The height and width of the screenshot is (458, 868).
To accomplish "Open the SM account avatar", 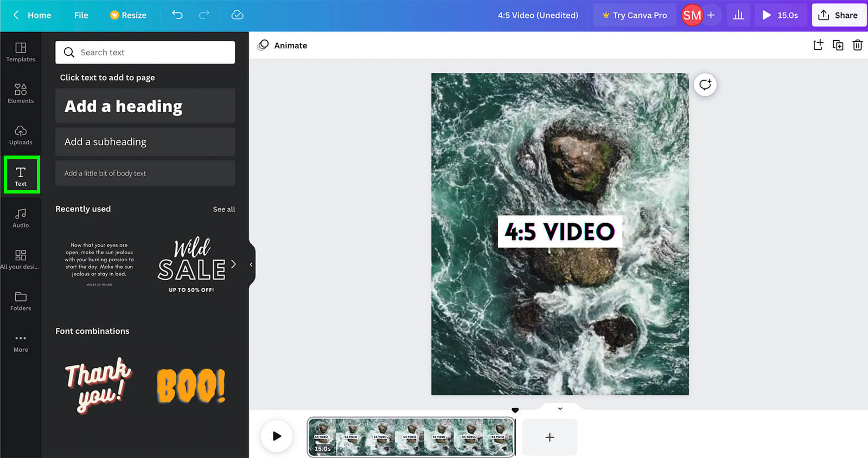I will pos(692,15).
